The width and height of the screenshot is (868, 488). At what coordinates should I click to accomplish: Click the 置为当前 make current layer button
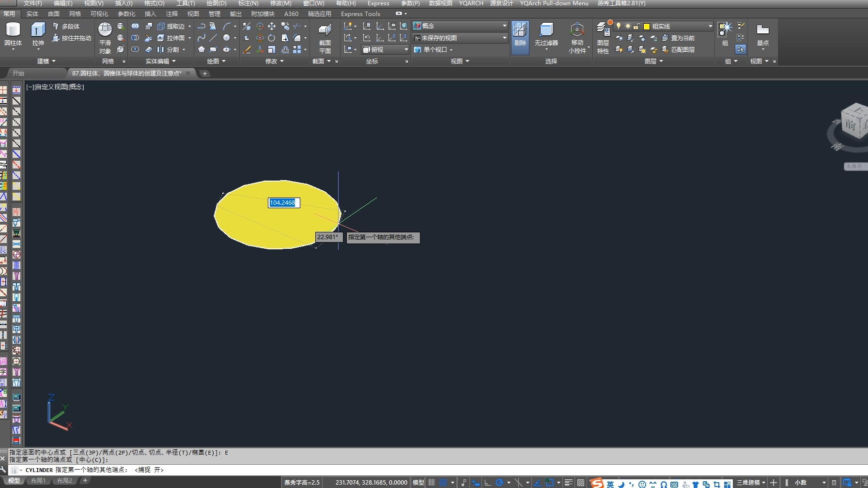(678, 38)
